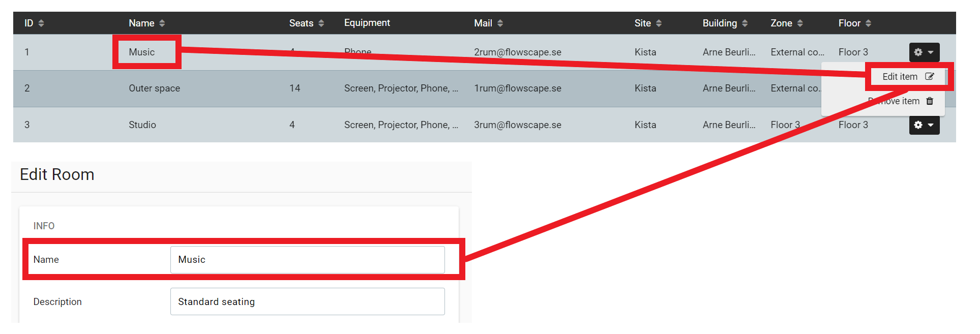This screenshot has height=334, width=980.
Task: Sort the table by ID column
Action: coord(41,23)
